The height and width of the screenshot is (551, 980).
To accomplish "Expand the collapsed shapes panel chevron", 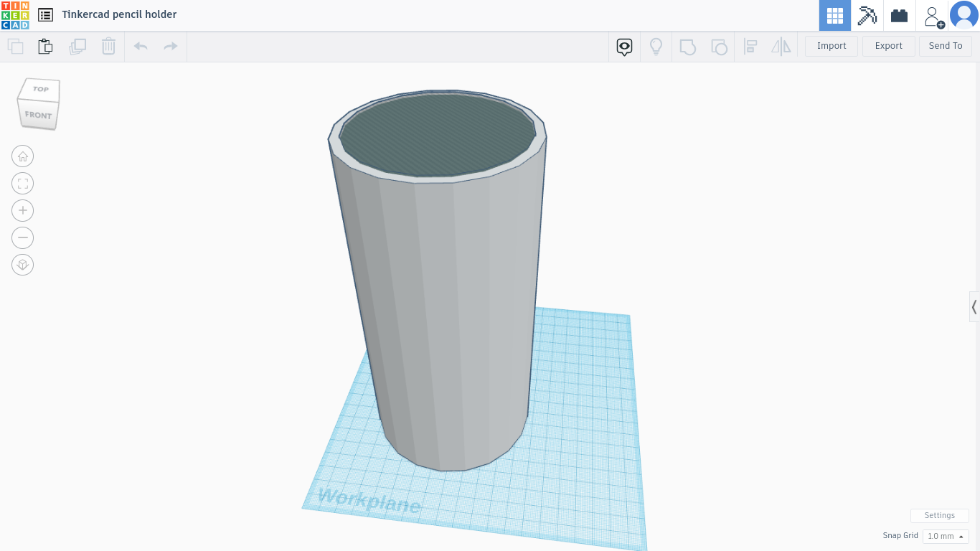I will pyautogui.click(x=974, y=307).
